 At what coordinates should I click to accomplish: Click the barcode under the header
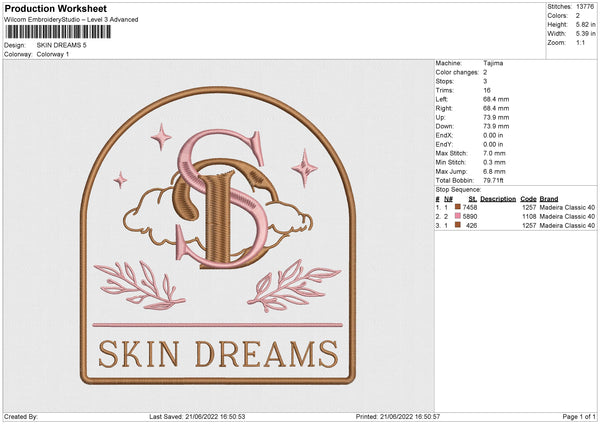coord(58,32)
